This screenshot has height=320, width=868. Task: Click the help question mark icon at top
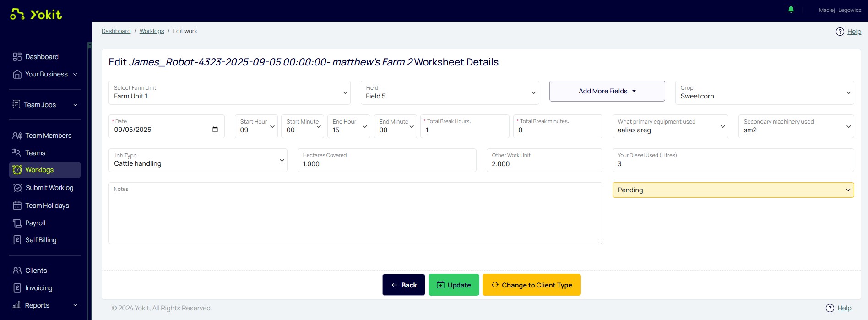tap(840, 32)
